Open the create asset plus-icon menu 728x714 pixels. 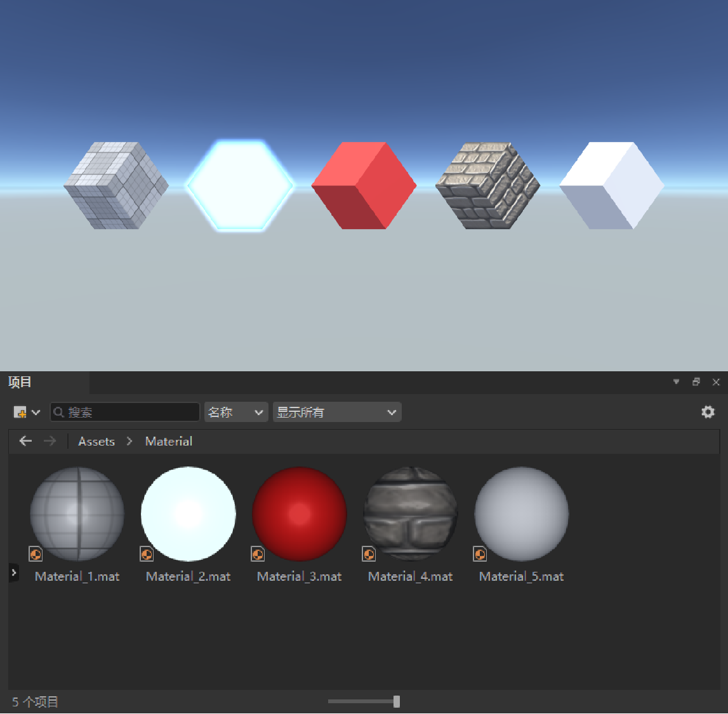point(21,411)
